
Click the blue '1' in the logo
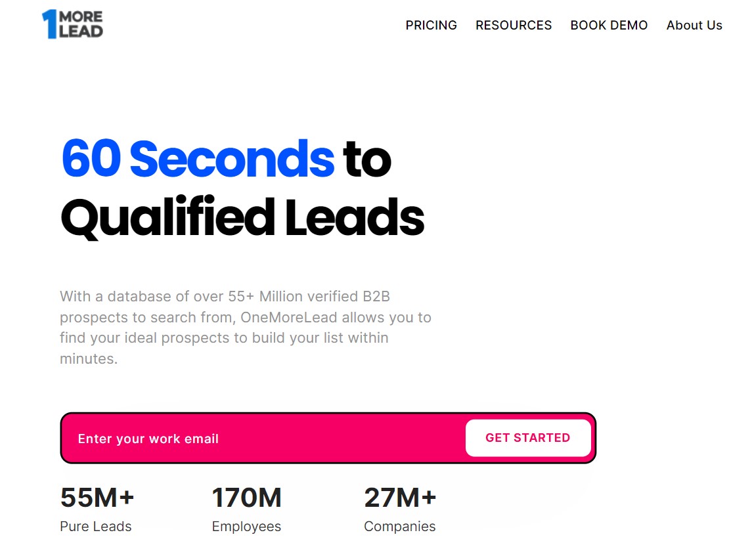[50, 24]
